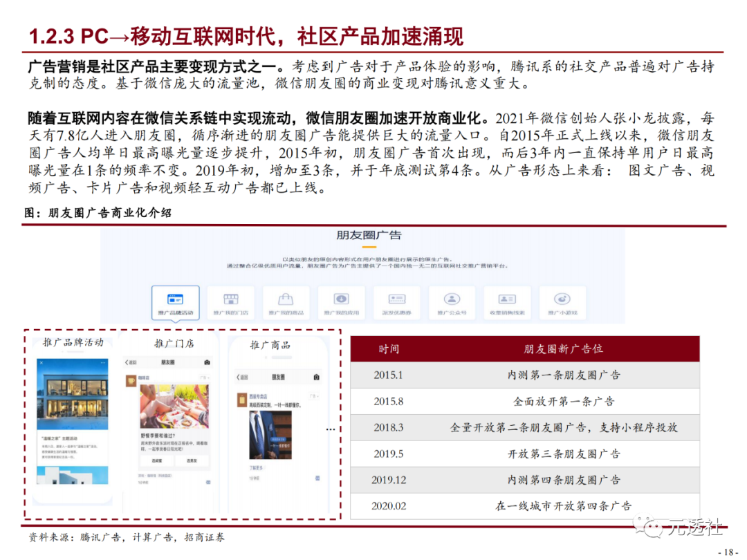The image size is (747, 560).
Task: Click the slide title 1.2.3 PC→移动互联网时代
Action: (x=246, y=36)
